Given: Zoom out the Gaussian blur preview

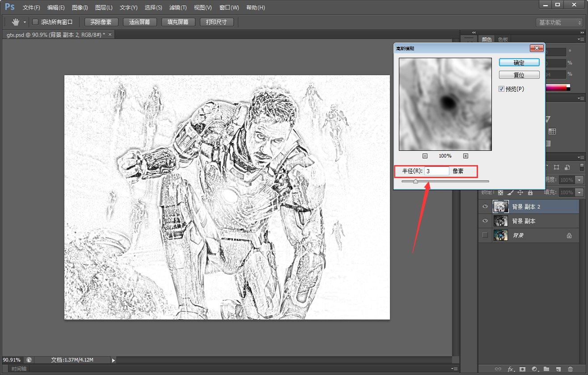Looking at the screenshot, I should pyautogui.click(x=425, y=156).
